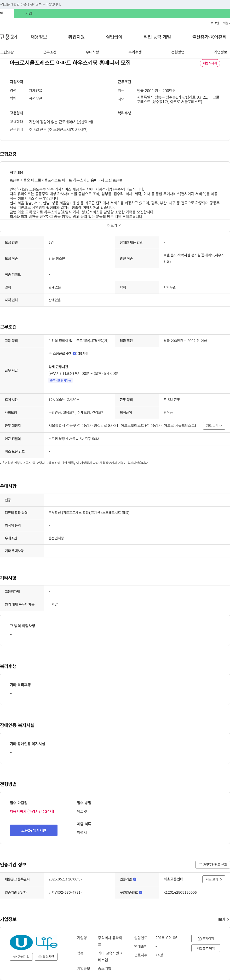The image size is (230, 980).
Task: Click the U Life company logo
Action: pos(34,943)
